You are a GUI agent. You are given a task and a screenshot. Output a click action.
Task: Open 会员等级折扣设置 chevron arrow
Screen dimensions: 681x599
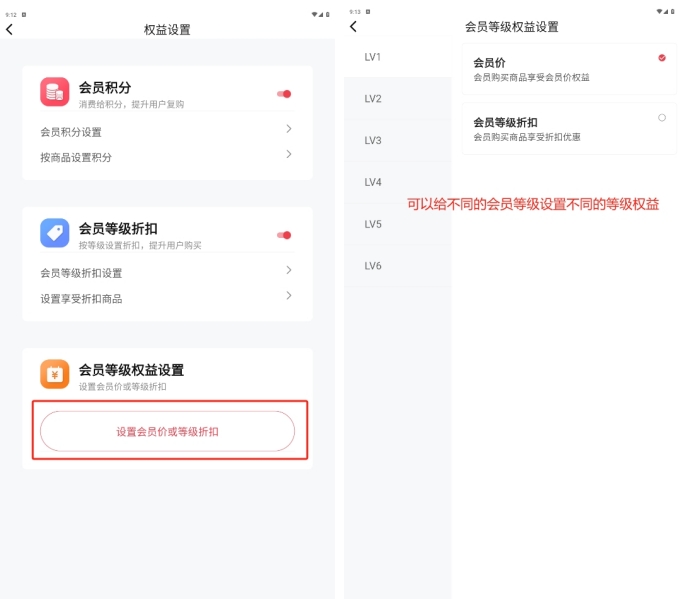point(289,270)
